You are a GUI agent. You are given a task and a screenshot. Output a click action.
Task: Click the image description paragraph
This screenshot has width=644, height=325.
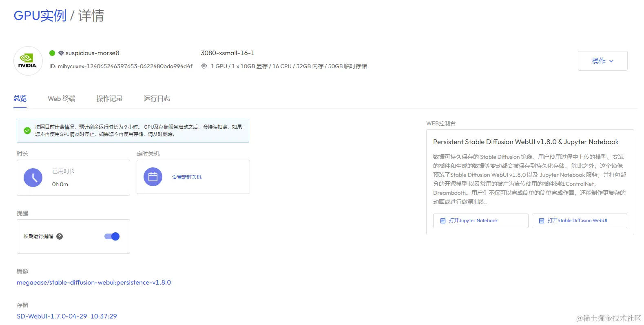[x=529, y=179]
